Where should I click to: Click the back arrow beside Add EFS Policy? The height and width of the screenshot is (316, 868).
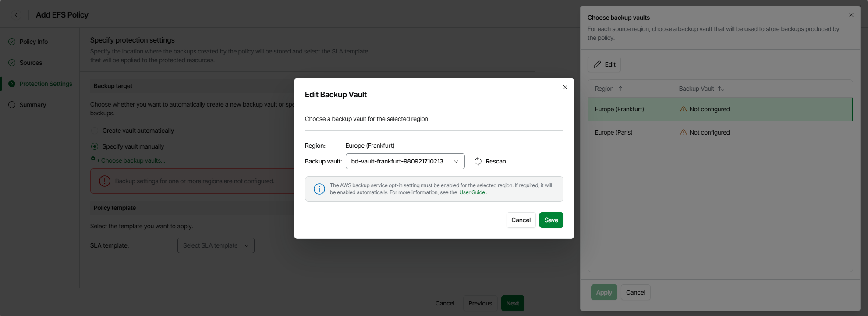coord(16,15)
